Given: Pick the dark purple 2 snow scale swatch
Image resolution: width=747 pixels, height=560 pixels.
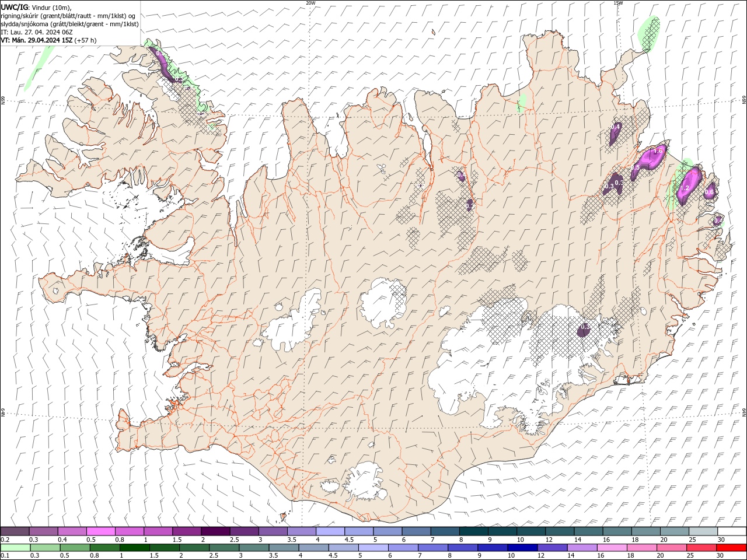Looking at the screenshot, I should point(215,531).
